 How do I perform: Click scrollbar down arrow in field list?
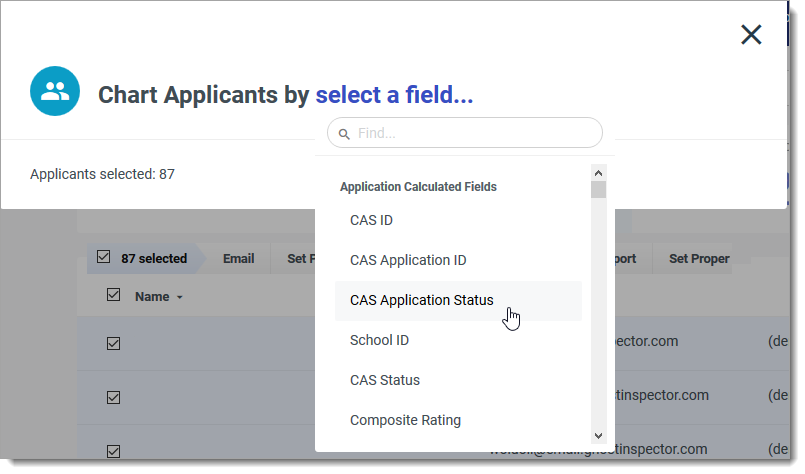pos(598,436)
